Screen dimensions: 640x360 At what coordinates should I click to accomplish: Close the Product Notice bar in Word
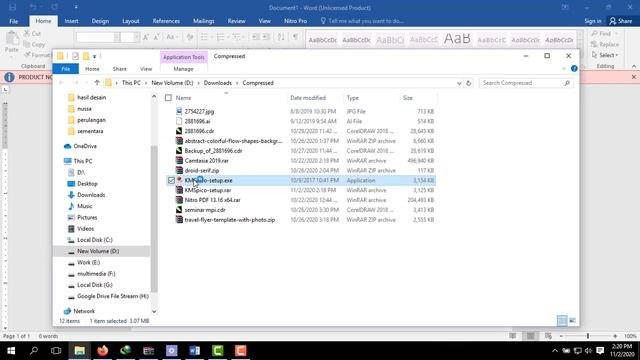633,77
